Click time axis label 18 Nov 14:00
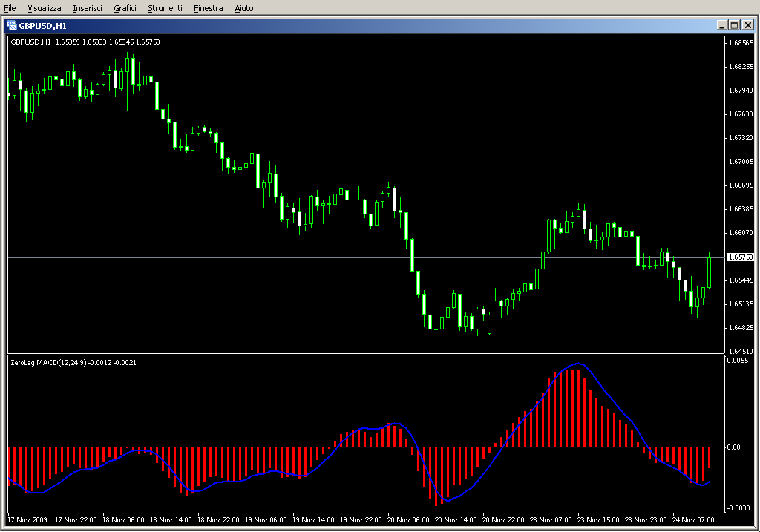The image size is (760, 532). click(171, 520)
